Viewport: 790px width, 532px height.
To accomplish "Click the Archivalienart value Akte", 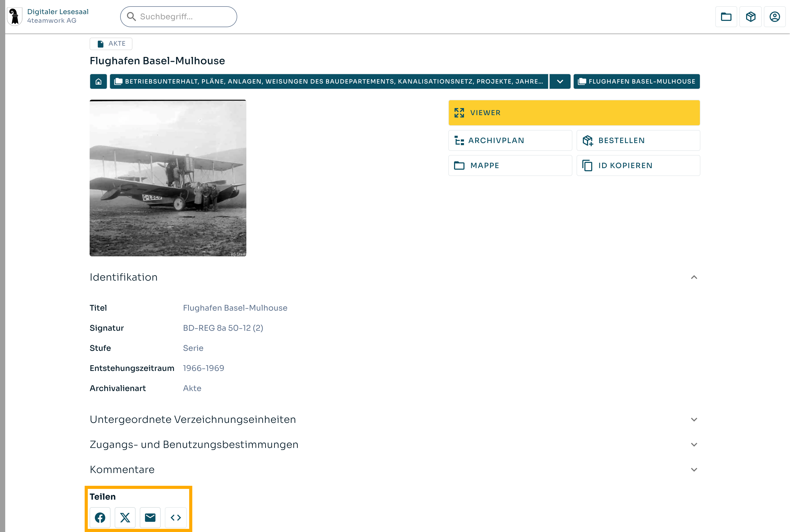I will coord(192,388).
